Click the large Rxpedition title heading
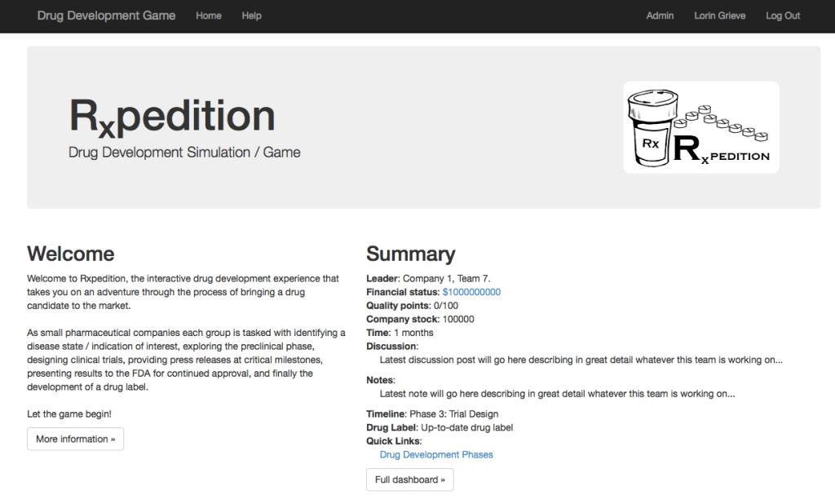835x504 pixels. [x=171, y=116]
